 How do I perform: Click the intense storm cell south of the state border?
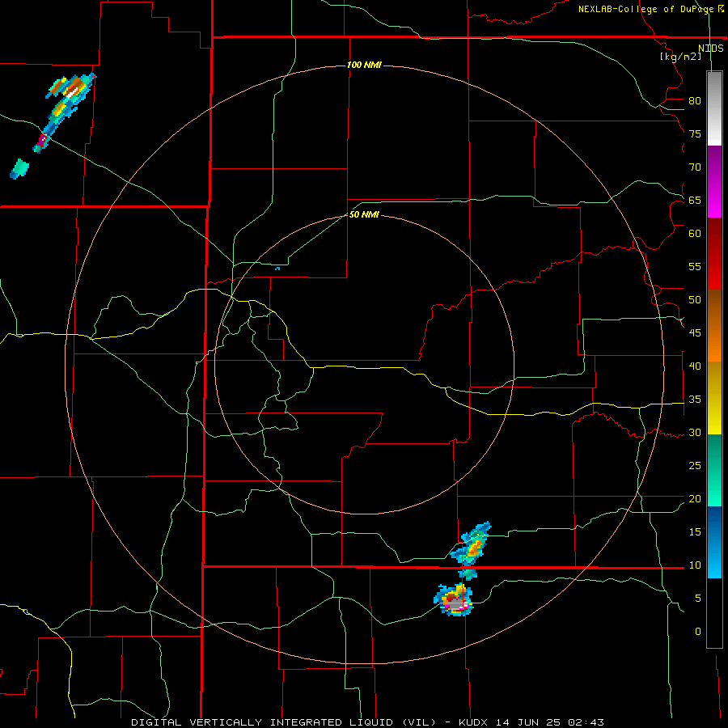click(x=454, y=600)
